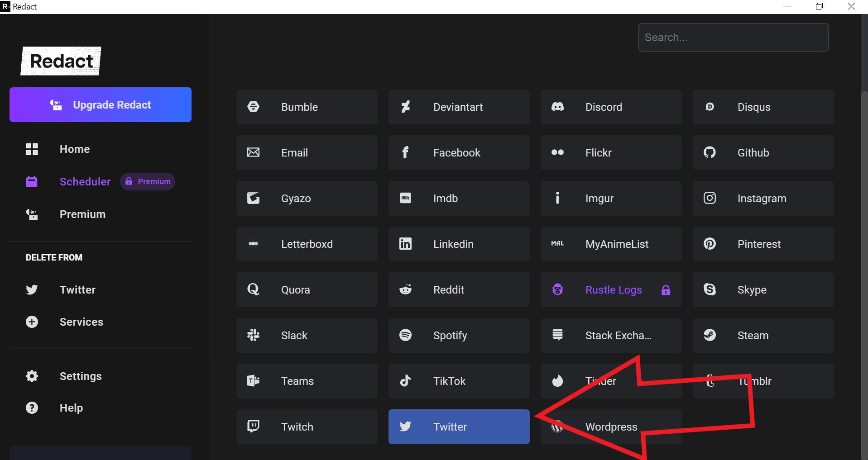Click the MyAnimeList MAL icon

[x=558, y=244]
